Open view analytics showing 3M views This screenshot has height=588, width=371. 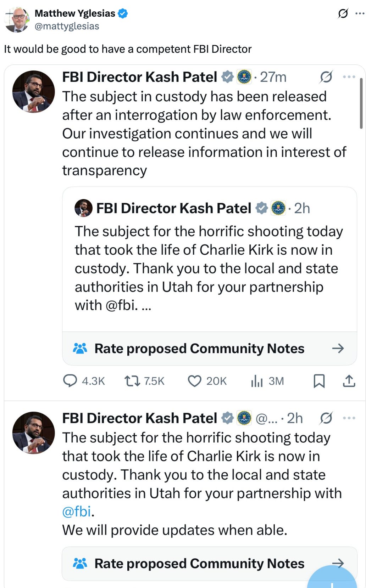257,381
